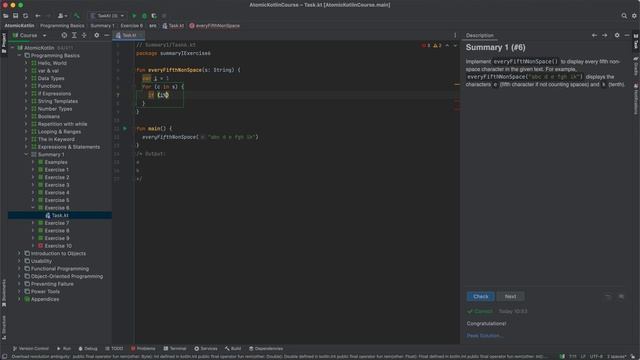
Task: Click Collapse All icon in Course panel
Action: click(84, 36)
